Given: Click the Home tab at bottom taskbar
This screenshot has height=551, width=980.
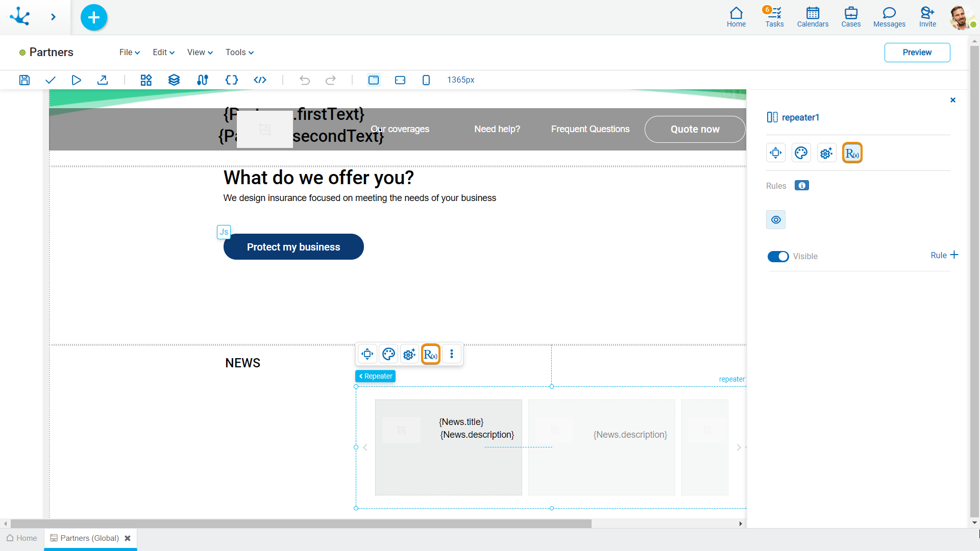Looking at the screenshot, I should pyautogui.click(x=21, y=538).
